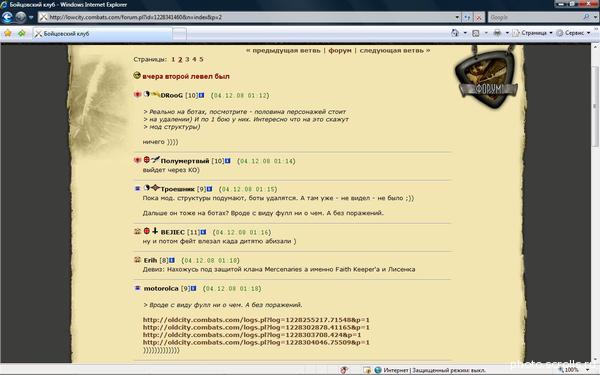Click city emblem icon before DRooG

[137, 95]
